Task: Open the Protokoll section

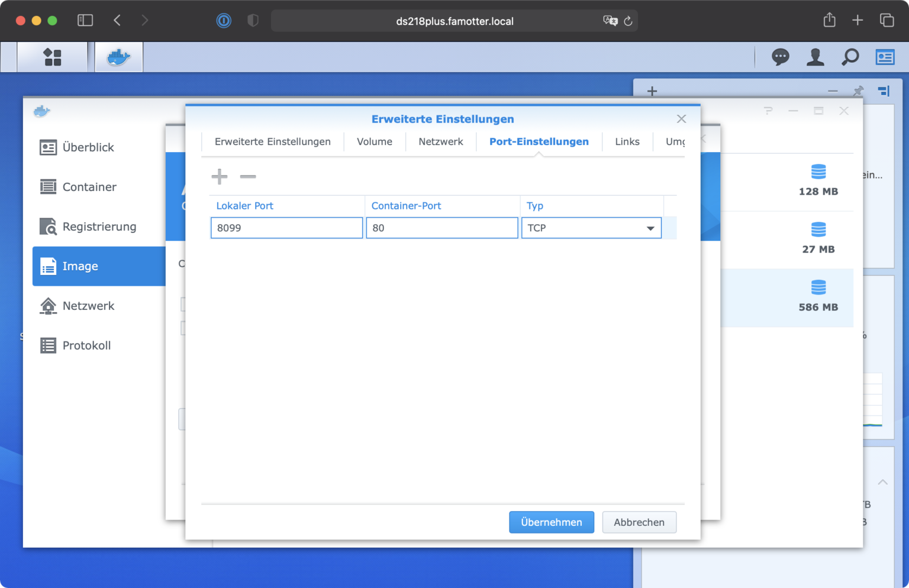Action: pos(86,345)
